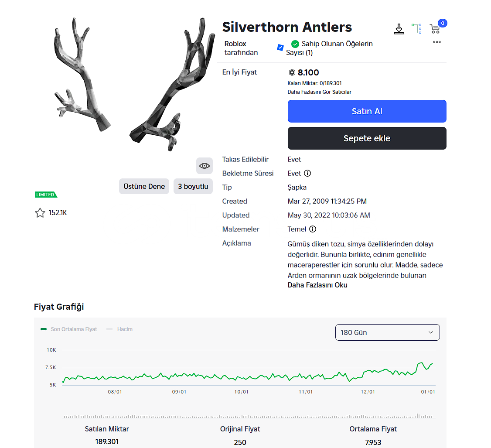Toggle Son Ortalama Fiyat legend series
This screenshot has height=448, width=491.
click(69, 329)
